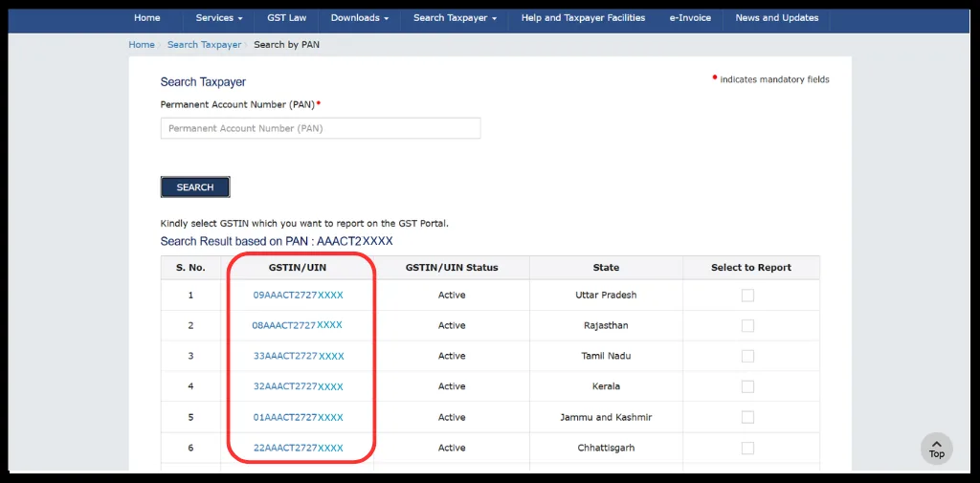
Task: Expand the Search Taxpayer dropdown menu
Action: [455, 18]
